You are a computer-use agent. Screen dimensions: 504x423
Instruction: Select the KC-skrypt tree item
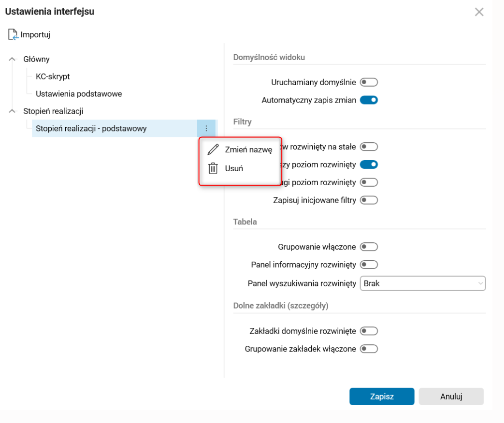tap(53, 77)
